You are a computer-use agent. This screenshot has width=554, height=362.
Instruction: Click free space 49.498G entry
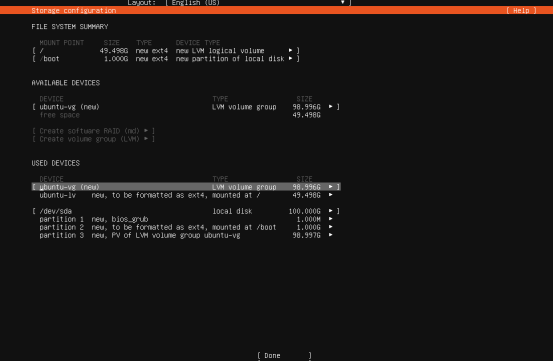point(180,115)
